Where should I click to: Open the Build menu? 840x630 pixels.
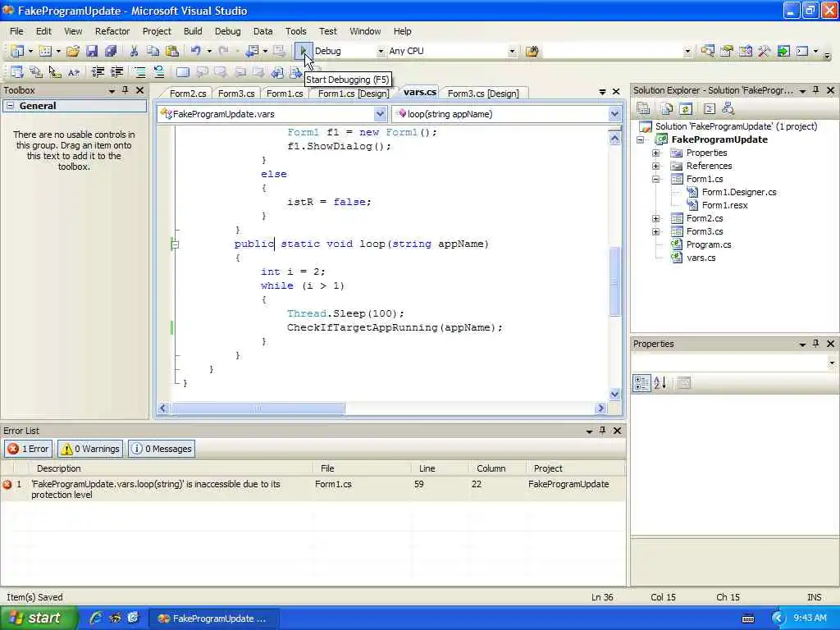pyautogui.click(x=193, y=31)
